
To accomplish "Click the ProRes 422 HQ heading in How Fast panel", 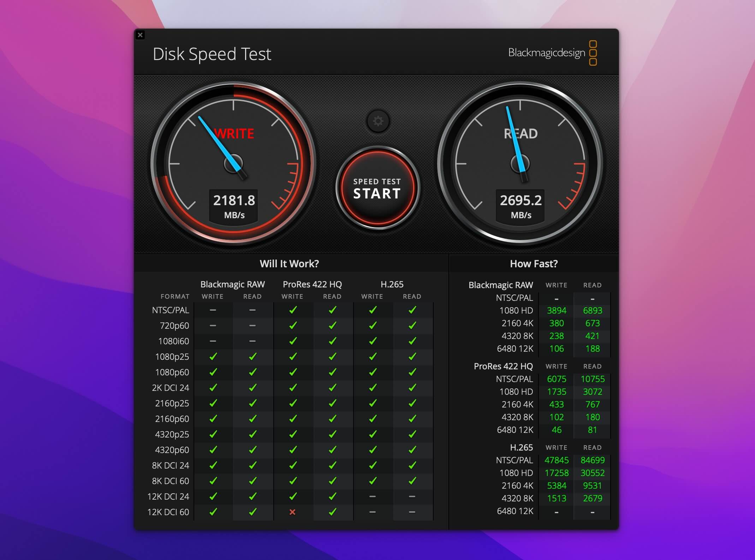I will (x=503, y=366).
